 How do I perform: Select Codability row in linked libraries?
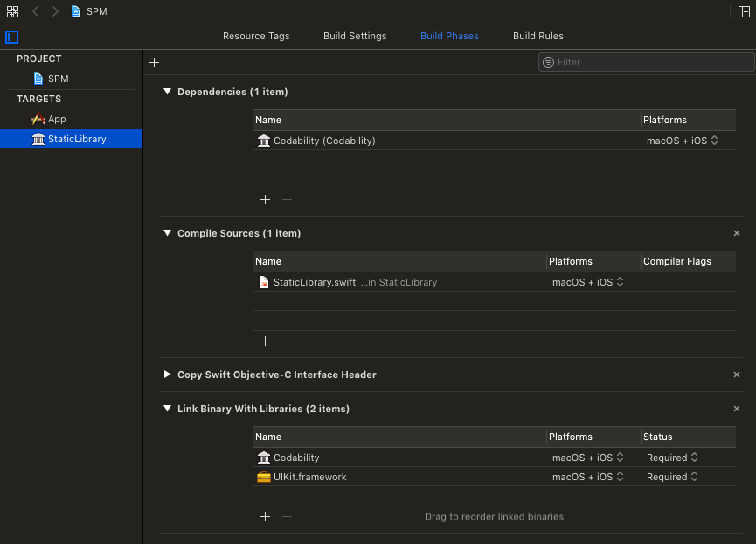point(495,458)
